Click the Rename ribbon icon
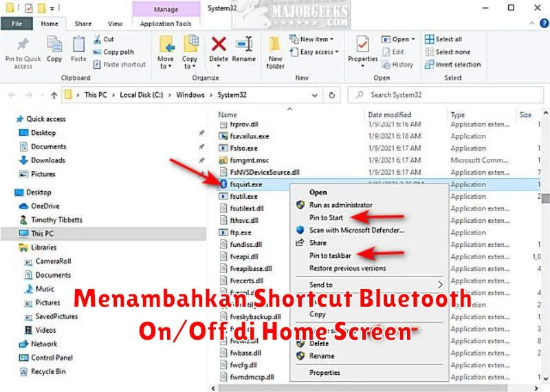The height and width of the screenshot is (392, 550). (x=244, y=45)
